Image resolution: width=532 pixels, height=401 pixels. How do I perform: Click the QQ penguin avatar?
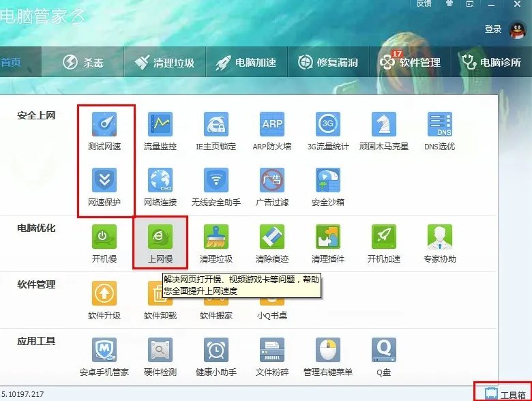pyautogui.click(x=517, y=31)
